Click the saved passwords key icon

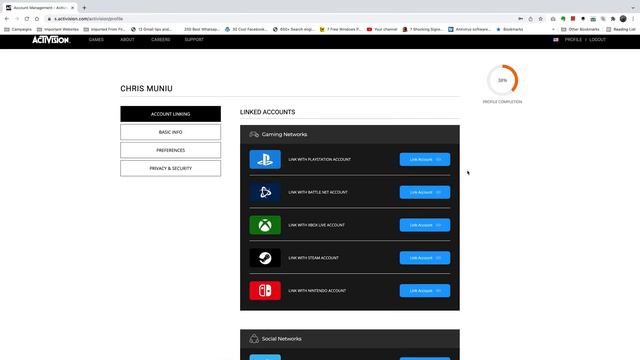point(520,19)
